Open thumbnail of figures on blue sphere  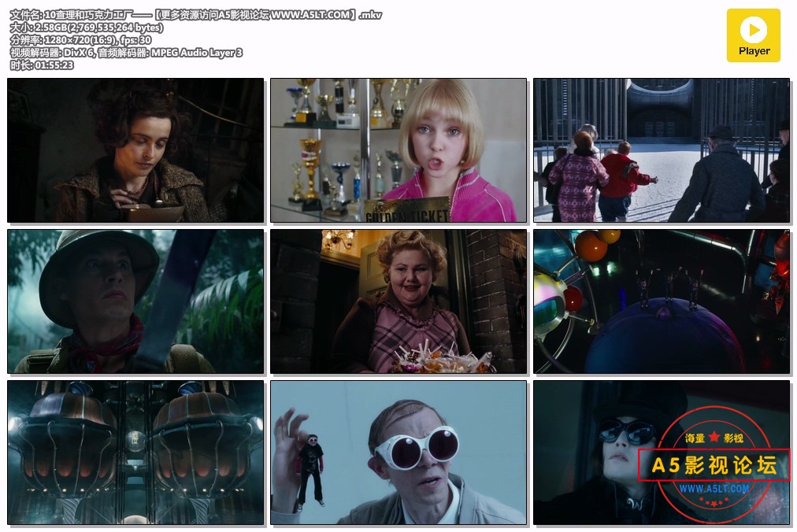[662, 301]
